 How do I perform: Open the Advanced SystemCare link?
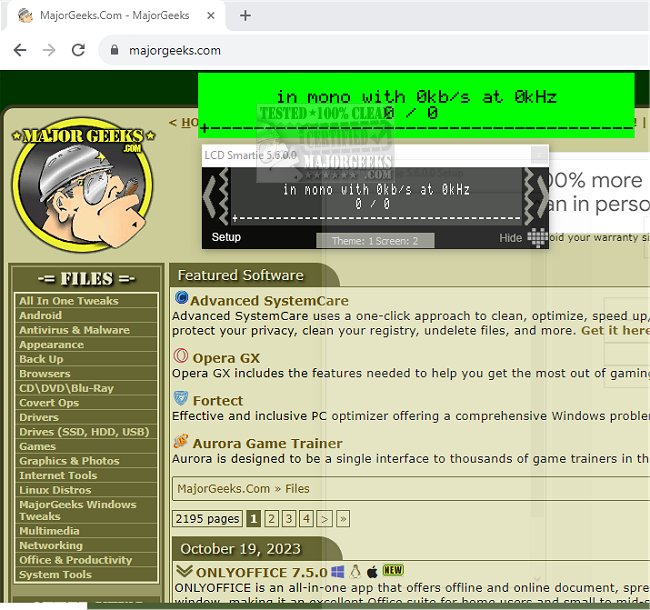269,300
